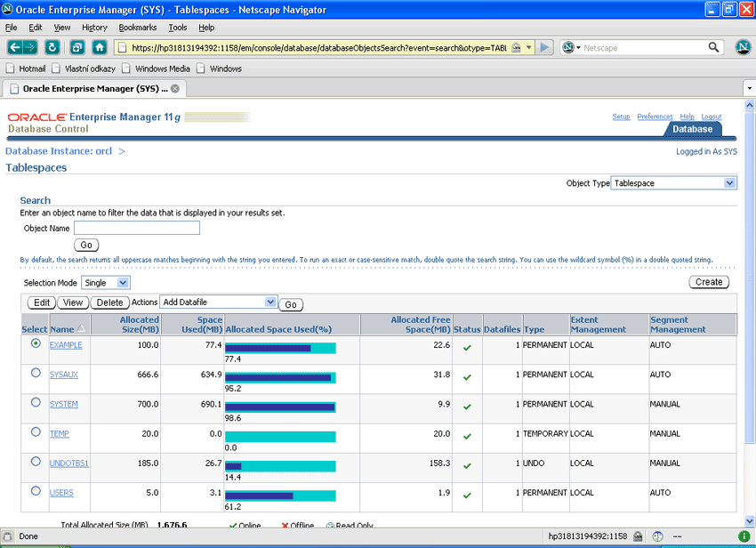The height and width of the screenshot is (548, 756).
Task: Click the green status checkmark for SYSAUX
Action: click(x=467, y=375)
